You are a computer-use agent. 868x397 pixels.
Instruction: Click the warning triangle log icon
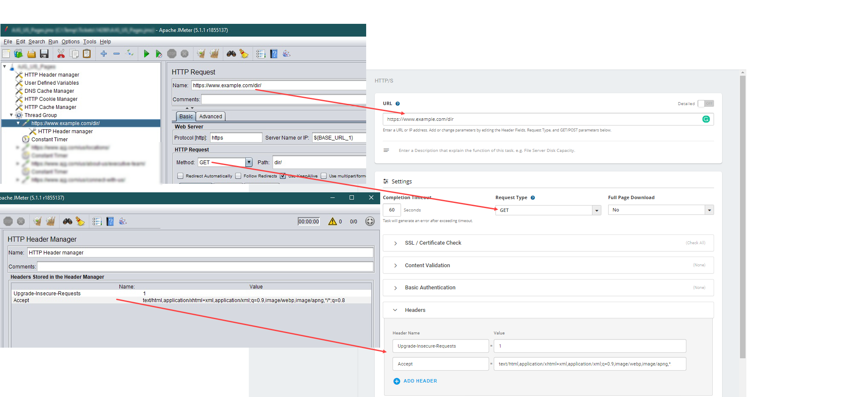pos(333,221)
